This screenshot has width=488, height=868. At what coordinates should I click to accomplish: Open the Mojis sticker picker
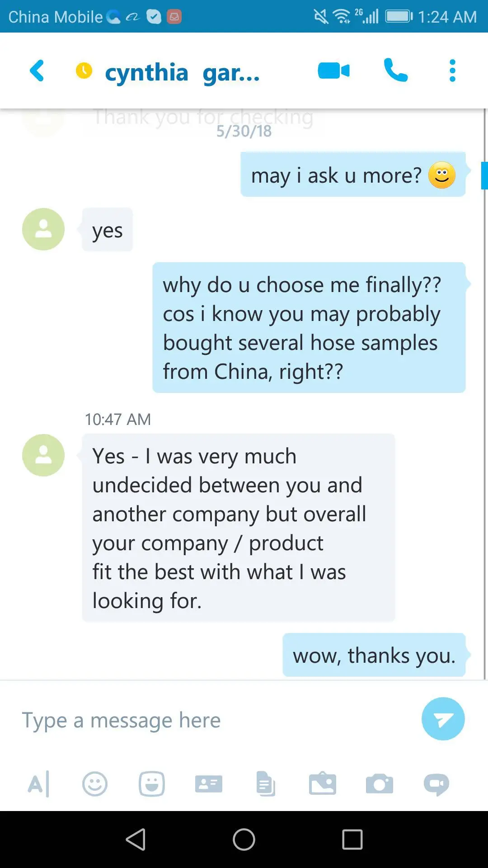coord(152,784)
